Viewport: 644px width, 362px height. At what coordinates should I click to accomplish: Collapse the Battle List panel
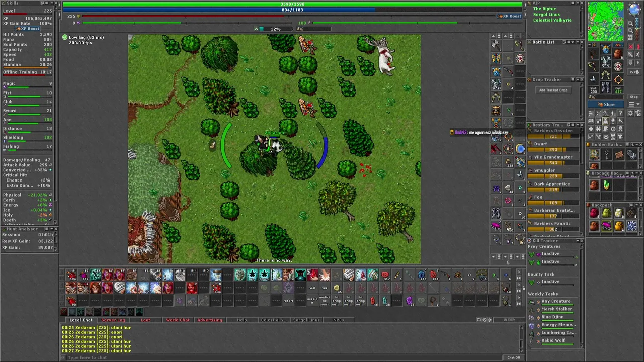578,42
